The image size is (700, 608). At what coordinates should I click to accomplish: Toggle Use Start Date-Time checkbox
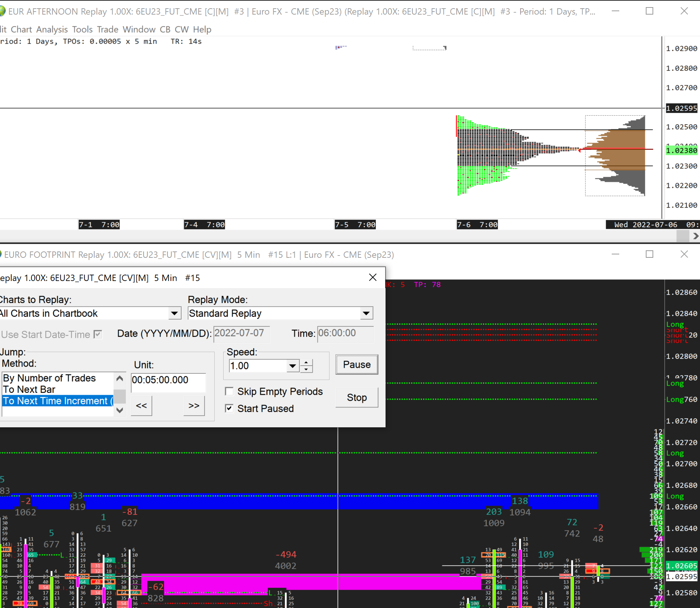[x=98, y=334]
